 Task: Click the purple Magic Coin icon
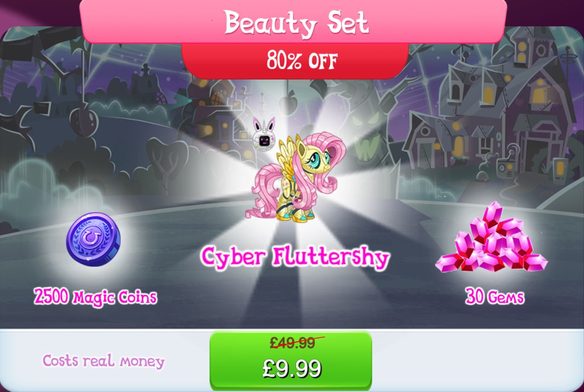[94, 239]
